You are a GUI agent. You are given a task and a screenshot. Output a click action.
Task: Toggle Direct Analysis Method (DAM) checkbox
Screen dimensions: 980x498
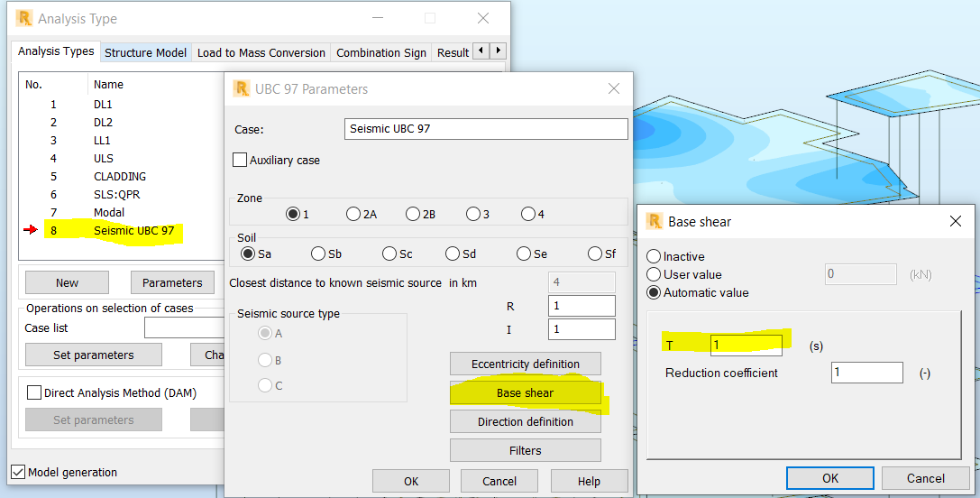pyautogui.click(x=33, y=392)
